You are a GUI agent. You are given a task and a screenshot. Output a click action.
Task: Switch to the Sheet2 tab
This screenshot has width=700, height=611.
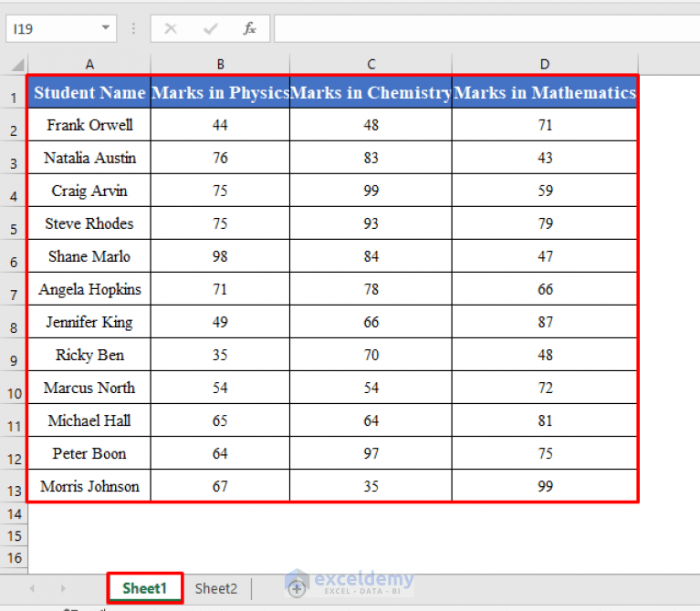pos(216,588)
